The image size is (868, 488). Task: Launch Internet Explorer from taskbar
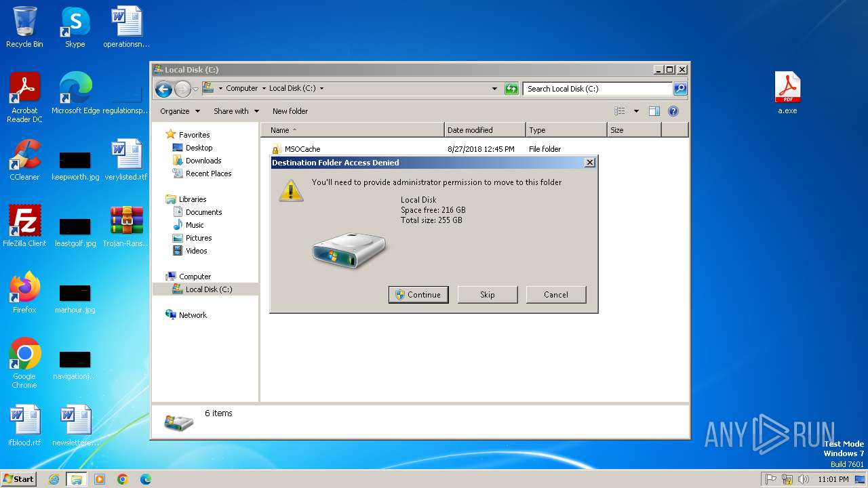(x=54, y=479)
